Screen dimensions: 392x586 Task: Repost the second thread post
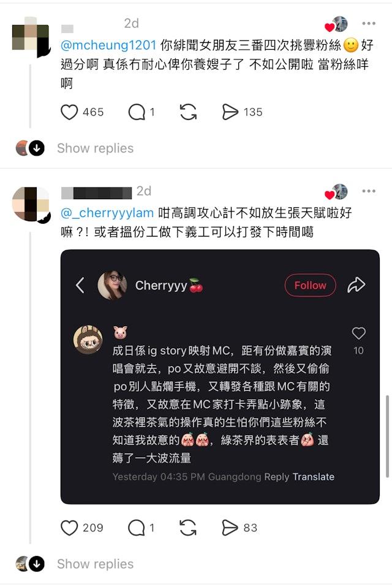pyautogui.click(x=188, y=528)
